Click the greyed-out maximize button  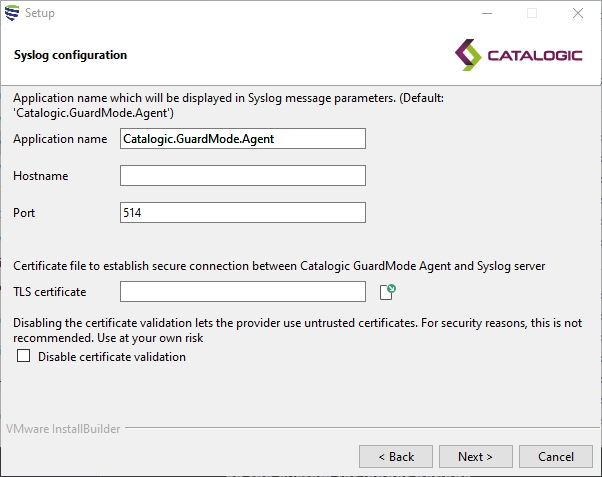click(531, 14)
